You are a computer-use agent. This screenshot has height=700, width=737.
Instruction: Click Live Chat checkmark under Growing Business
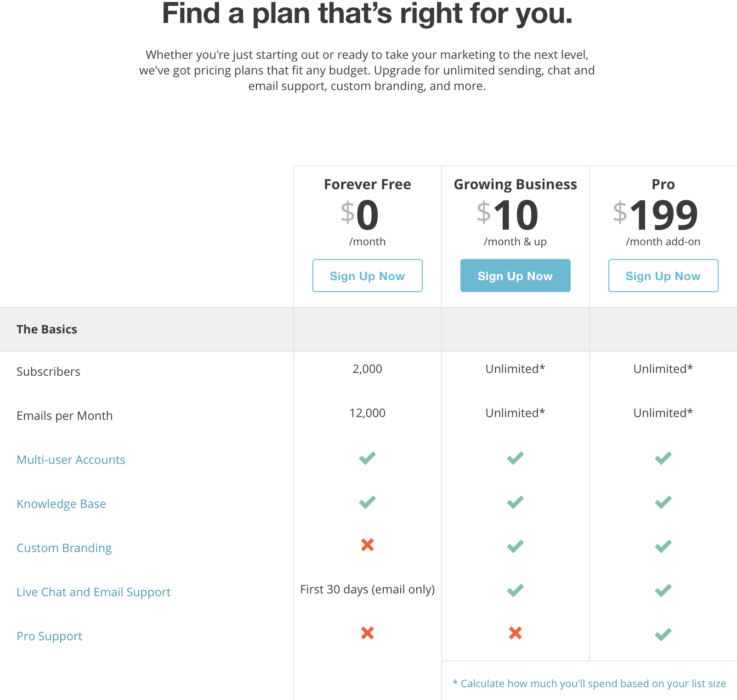[515, 590]
